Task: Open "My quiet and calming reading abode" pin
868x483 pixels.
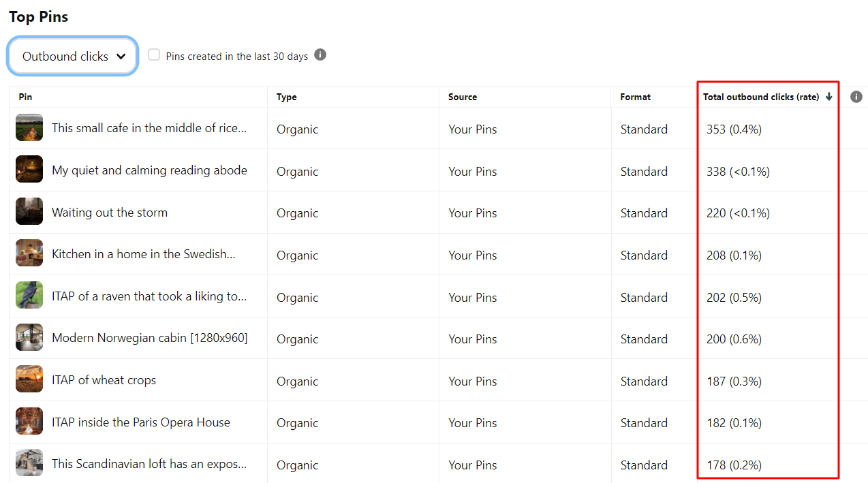Action: point(149,170)
